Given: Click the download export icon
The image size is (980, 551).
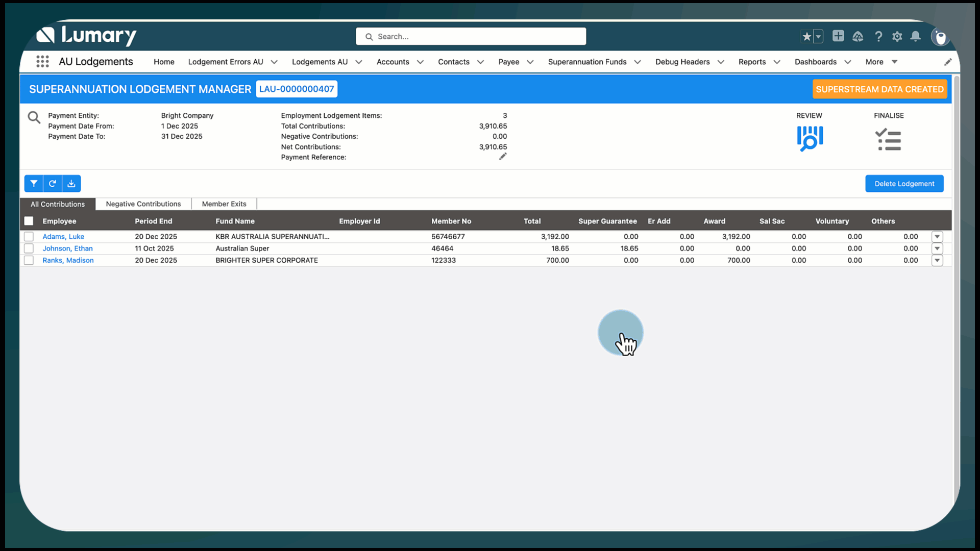Looking at the screenshot, I should click(x=71, y=184).
